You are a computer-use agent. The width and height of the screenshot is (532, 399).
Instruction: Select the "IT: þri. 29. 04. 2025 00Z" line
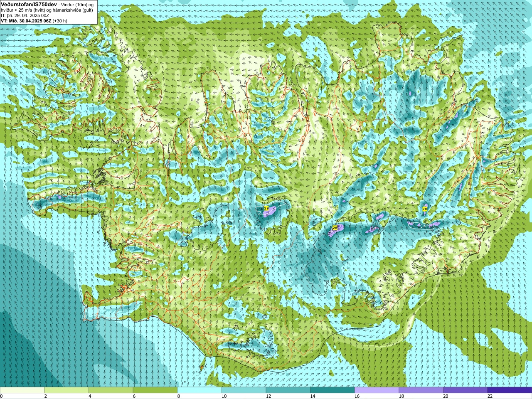point(25,15)
